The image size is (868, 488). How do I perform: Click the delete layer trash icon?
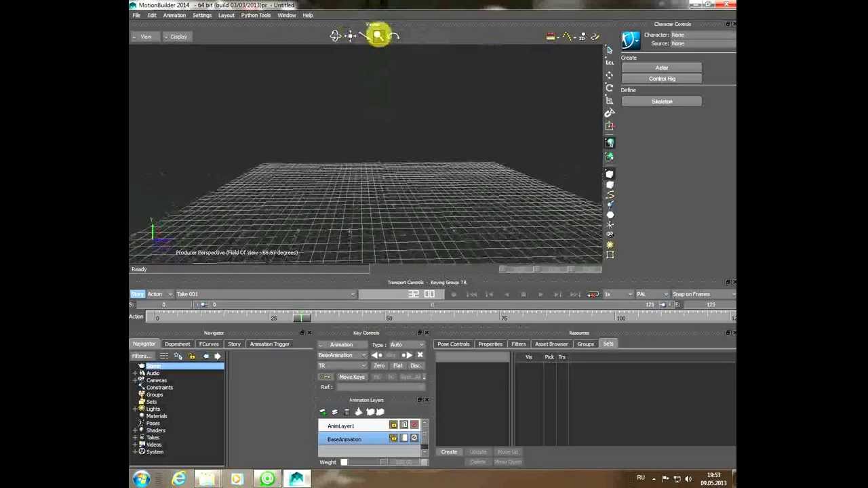[347, 411]
